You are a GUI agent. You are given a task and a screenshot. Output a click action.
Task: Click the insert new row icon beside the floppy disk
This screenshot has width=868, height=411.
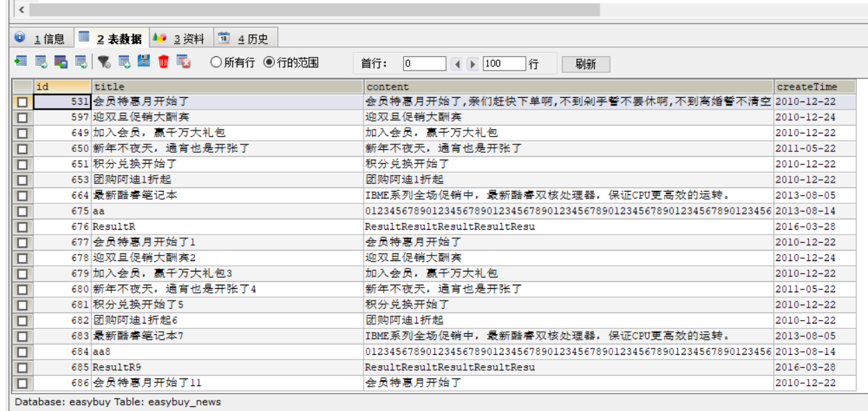tap(124, 62)
